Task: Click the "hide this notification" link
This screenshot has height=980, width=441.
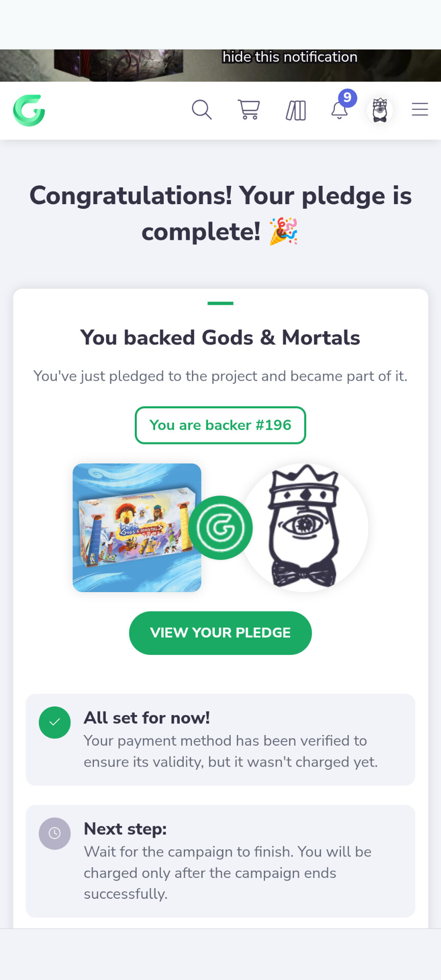Action: pyautogui.click(x=290, y=57)
